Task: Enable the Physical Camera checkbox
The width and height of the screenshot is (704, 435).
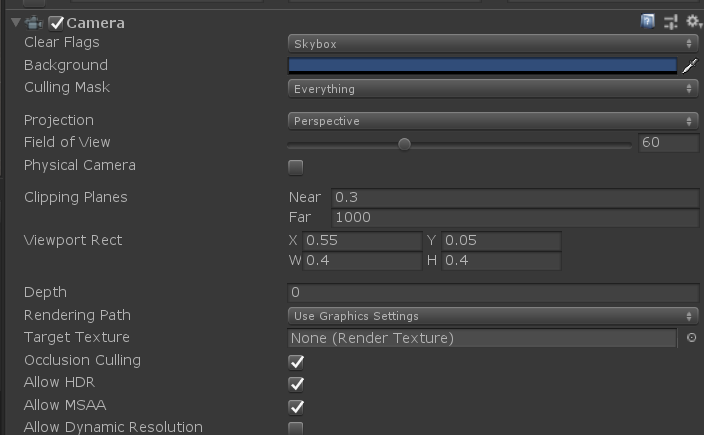Action: pos(295,167)
